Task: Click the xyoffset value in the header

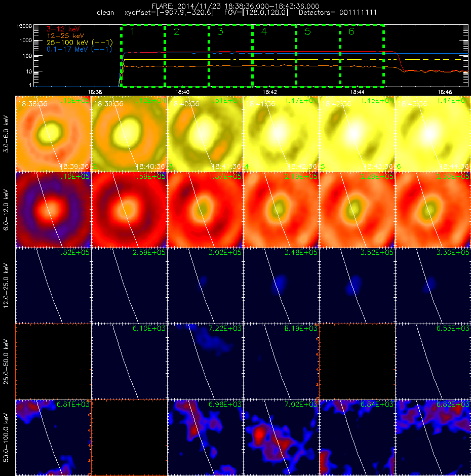Action: [x=169, y=13]
